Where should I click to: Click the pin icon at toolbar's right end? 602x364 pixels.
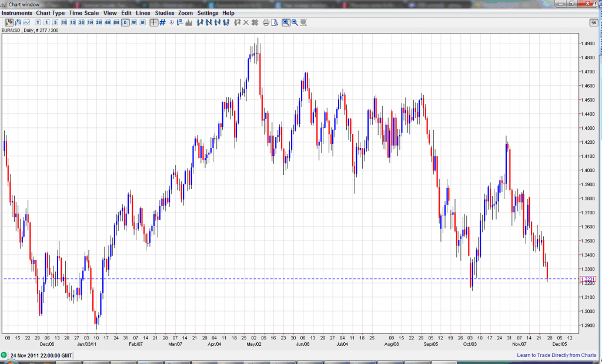[594, 23]
